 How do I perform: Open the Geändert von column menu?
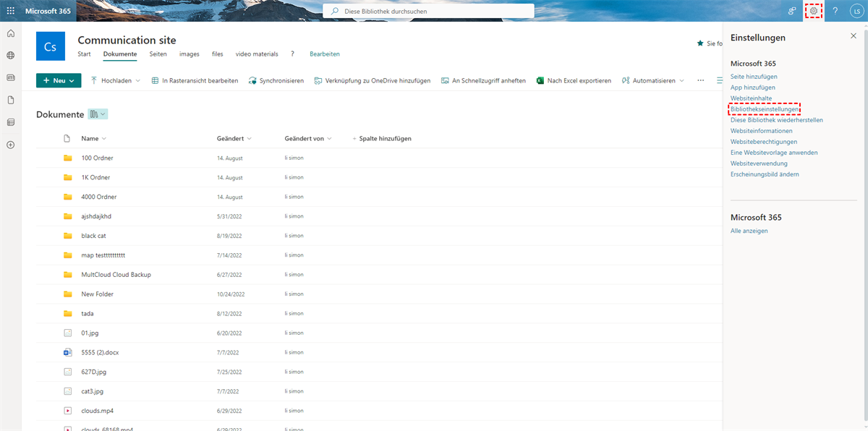click(x=308, y=138)
